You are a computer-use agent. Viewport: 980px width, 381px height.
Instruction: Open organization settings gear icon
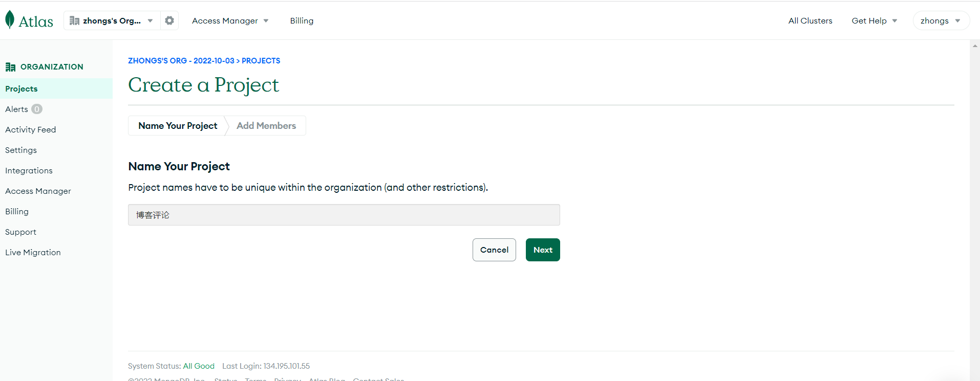[169, 20]
